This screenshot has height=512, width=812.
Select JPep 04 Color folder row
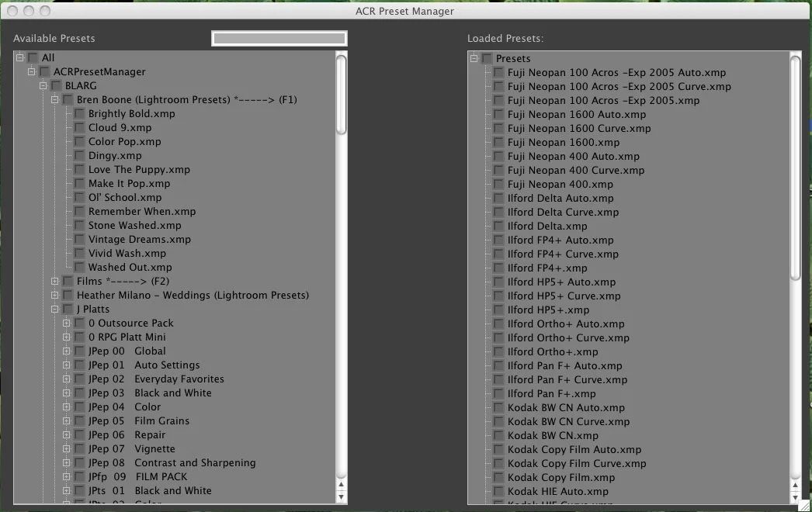point(124,407)
